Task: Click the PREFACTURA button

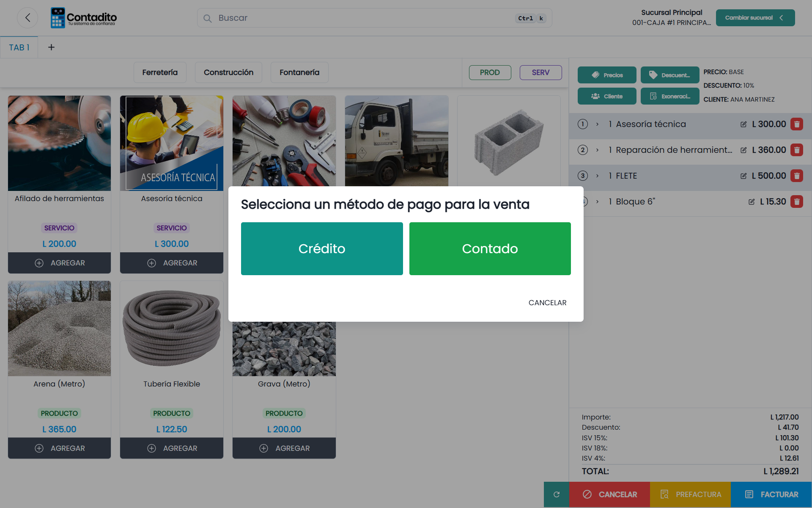Action: click(x=690, y=494)
